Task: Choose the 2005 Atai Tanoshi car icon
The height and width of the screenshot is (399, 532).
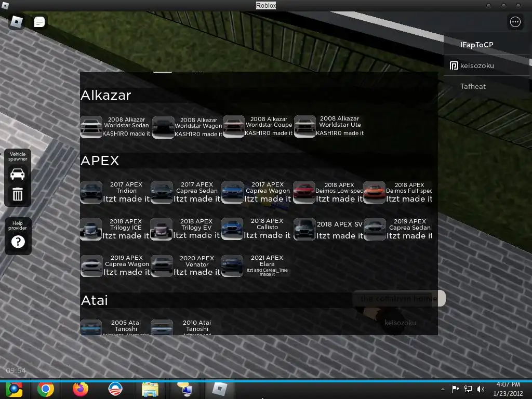Action: tap(91, 327)
